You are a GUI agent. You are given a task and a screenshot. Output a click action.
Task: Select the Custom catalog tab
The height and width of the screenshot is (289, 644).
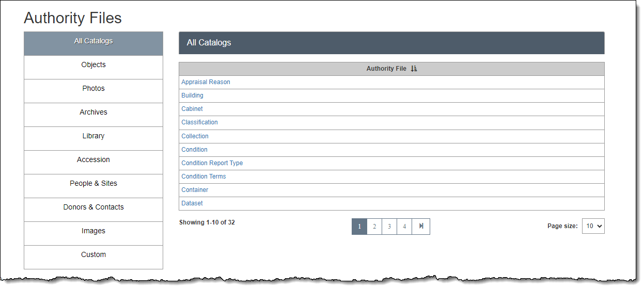click(93, 255)
